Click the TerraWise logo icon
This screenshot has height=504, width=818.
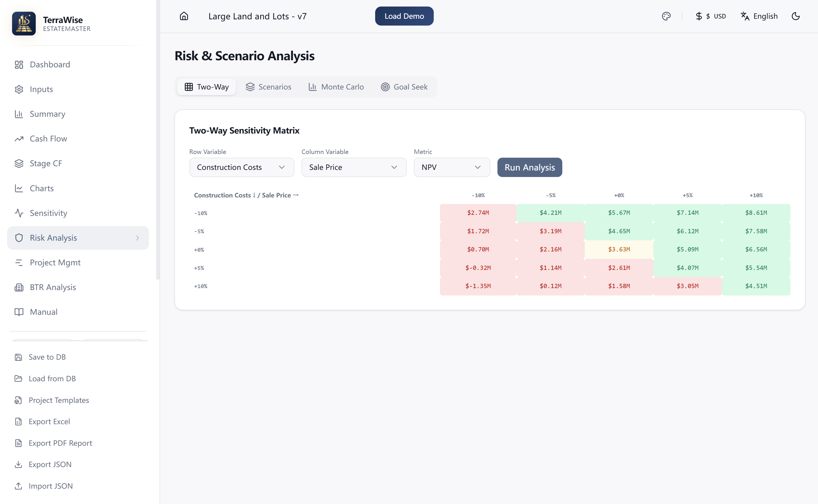pyautogui.click(x=24, y=24)
